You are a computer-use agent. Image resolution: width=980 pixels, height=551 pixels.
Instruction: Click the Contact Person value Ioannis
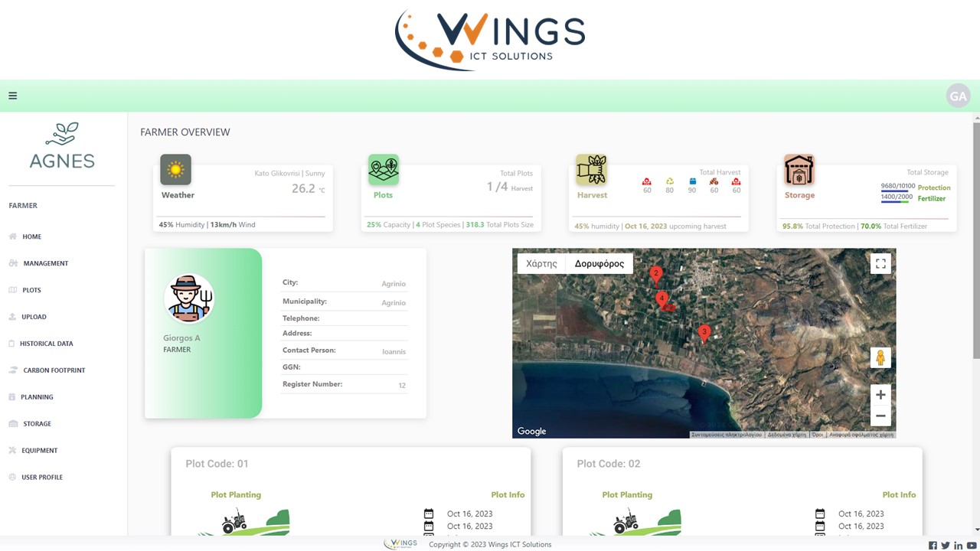pos(394,352)
